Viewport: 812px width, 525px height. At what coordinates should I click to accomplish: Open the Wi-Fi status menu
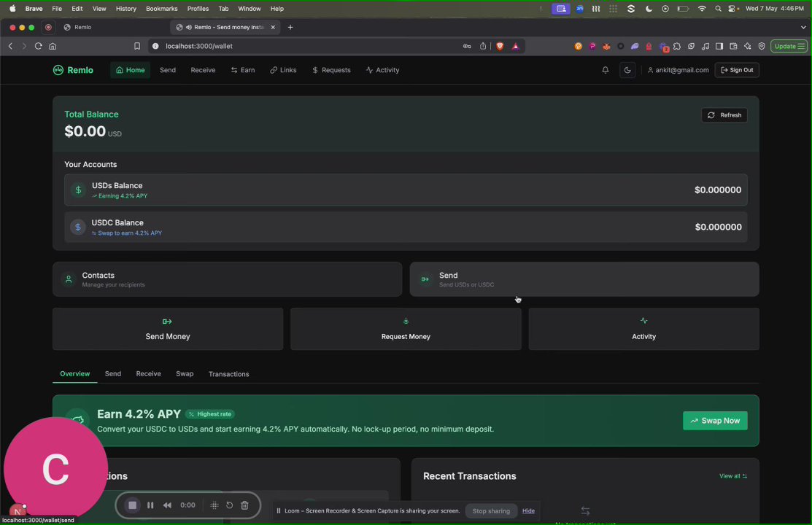tap(702, 9)
